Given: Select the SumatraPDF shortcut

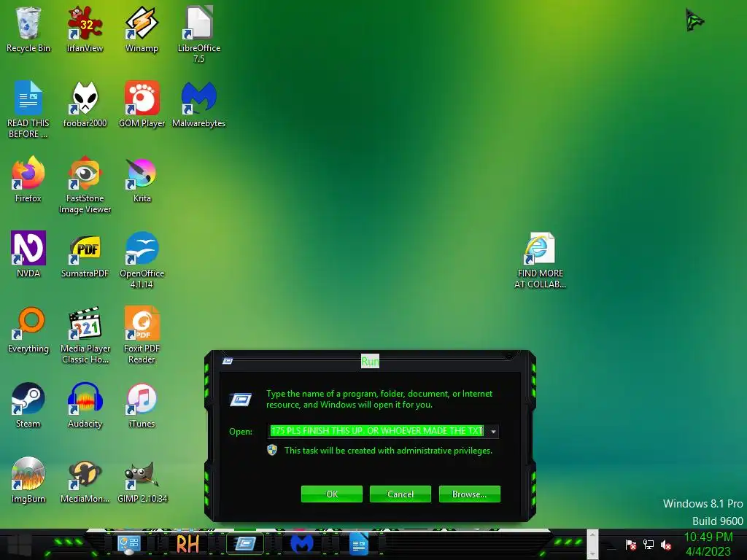Looking at the screenshot, I should (x=85, y=254).
